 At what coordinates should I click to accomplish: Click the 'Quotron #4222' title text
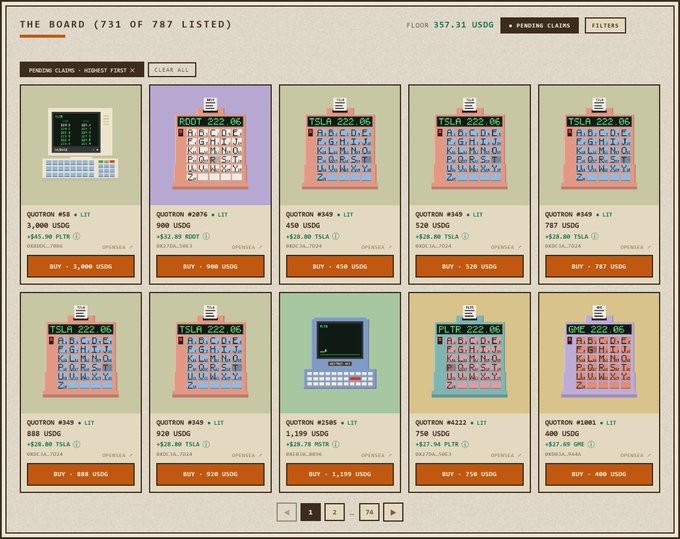441,422
